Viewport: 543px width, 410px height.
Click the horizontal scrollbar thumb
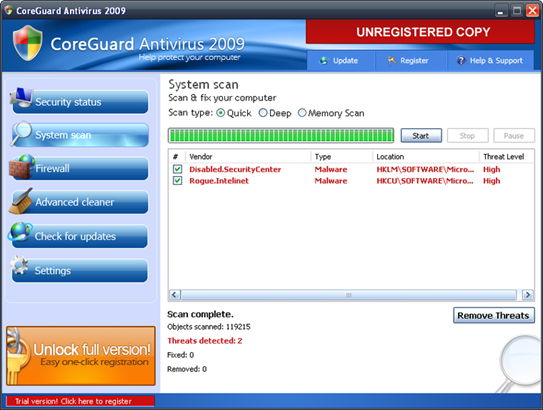348,295
